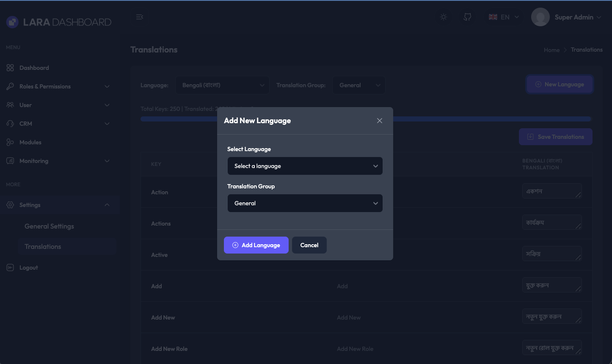Expand the Roles & Permissions menu
The height and width of the screenshot is (364, 612).
[58, 86]
